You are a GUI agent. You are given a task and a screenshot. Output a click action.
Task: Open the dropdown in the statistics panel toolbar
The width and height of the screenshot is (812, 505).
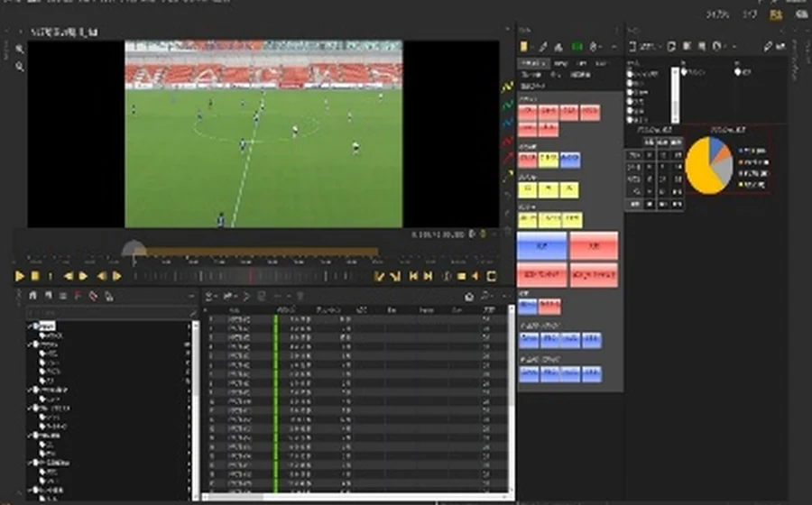(647, 47)
